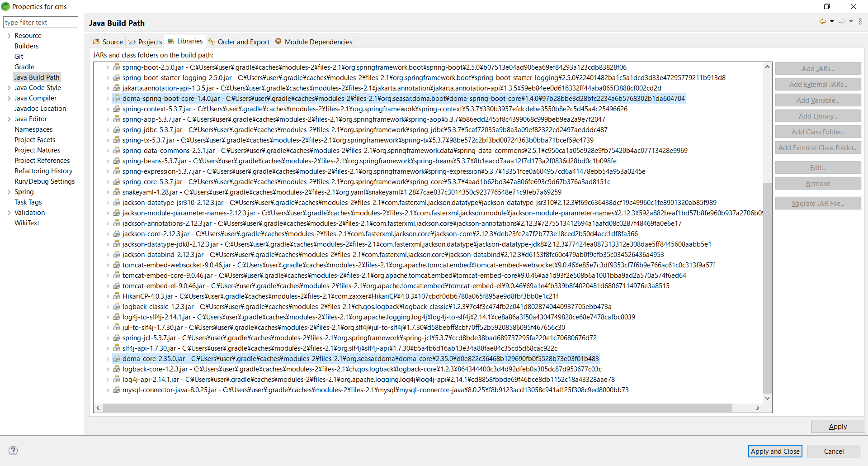The height and width of the screenshot is (466, 868).
Task: Open the Order and Export tab
Action: (239, 42)
